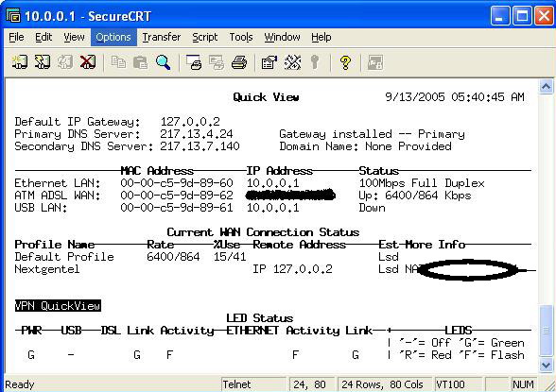Click the printer icon in toolbar
556x392 pixels.
click(239, 62)
